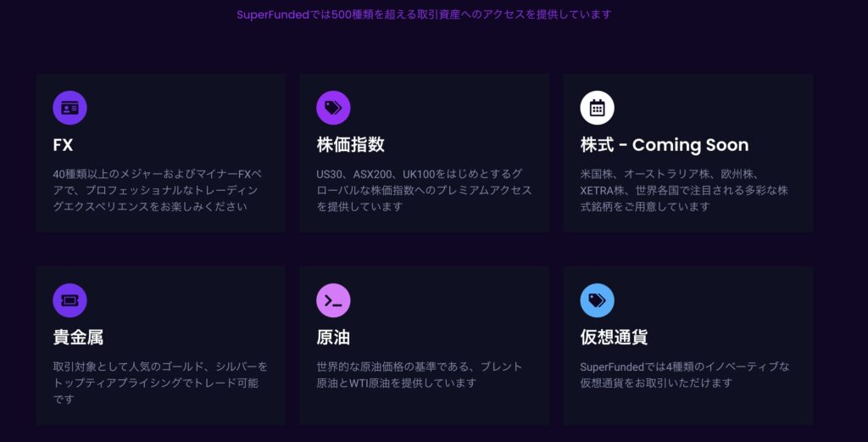Screen dimensions: 868x442
Task: Click the blue tag icon for 仮想通貨
Action: tap(597, 300)
